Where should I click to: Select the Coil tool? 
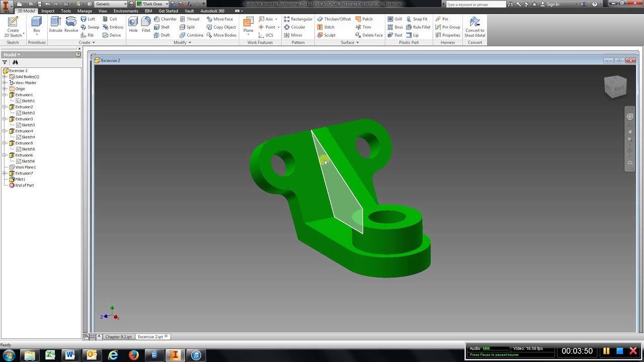(x=110, y=19)
